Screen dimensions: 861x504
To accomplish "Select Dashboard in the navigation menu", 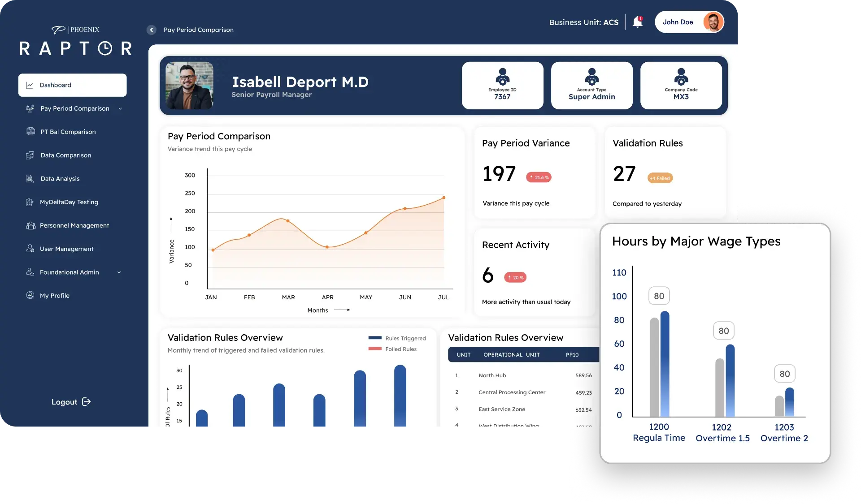I will pos(55,85).
